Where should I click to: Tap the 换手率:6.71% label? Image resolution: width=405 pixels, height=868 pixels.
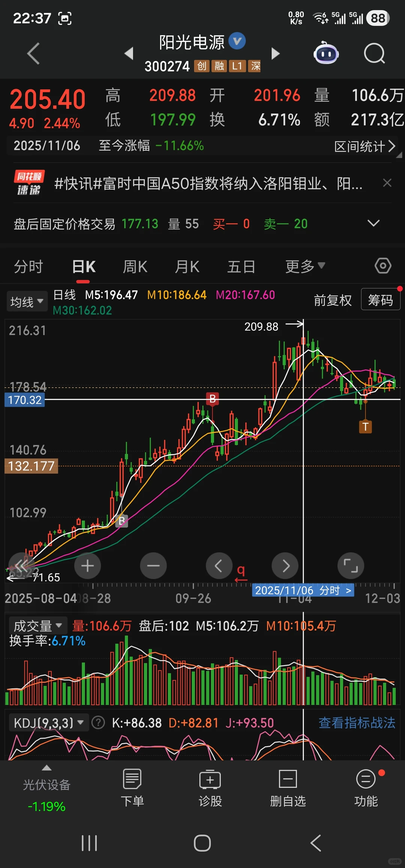tap(47, 641)
